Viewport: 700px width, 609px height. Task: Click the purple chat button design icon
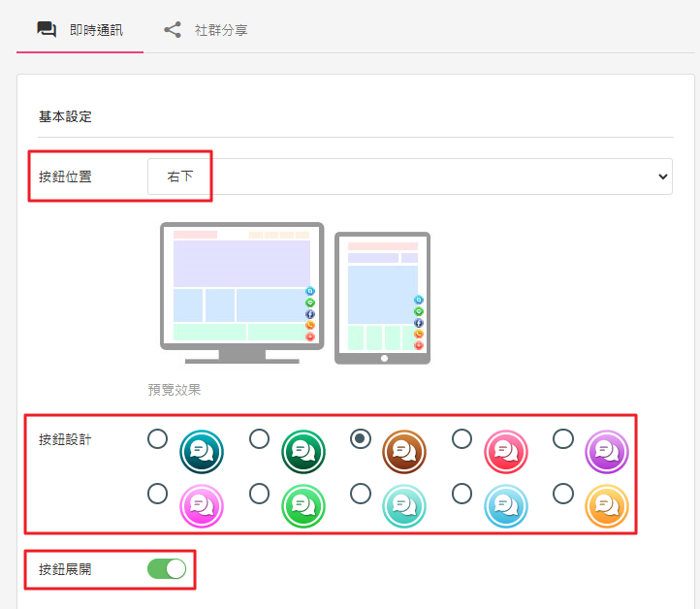607,452
